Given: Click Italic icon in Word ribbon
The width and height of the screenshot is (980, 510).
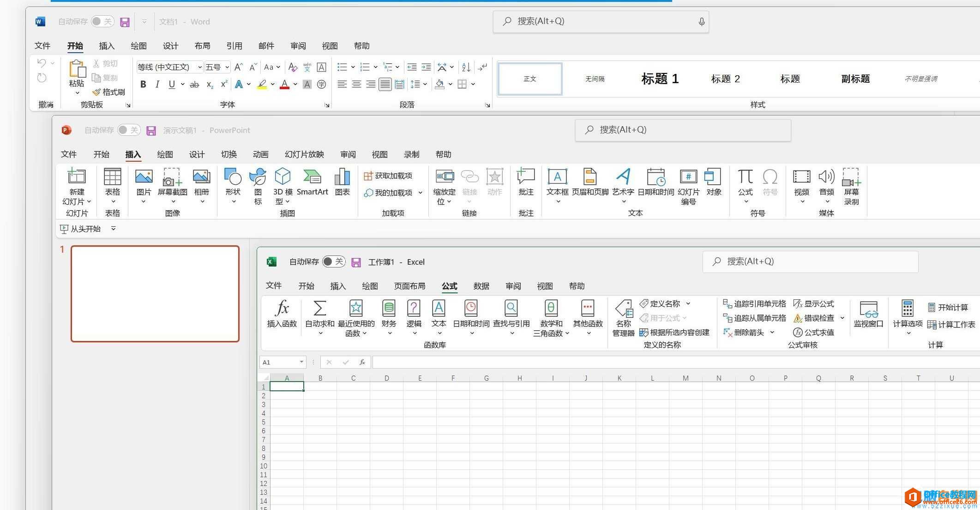Looking at the screenshot, I should (157, 85).
